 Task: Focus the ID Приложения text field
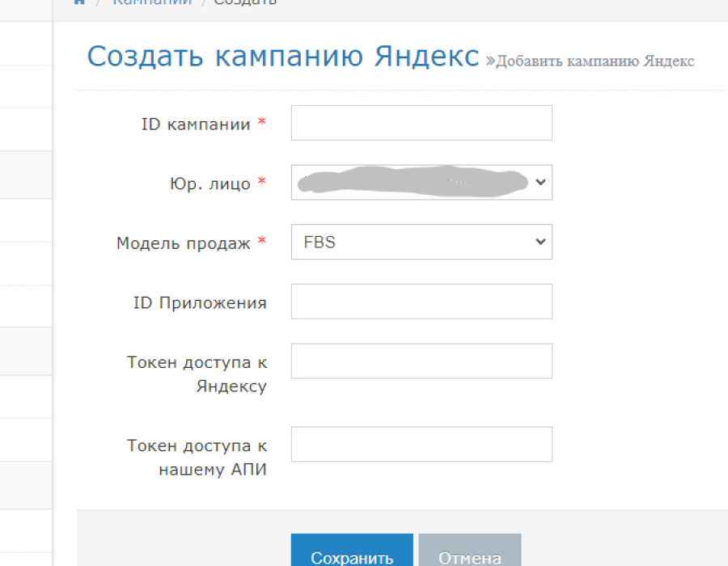tap(421, 302)
